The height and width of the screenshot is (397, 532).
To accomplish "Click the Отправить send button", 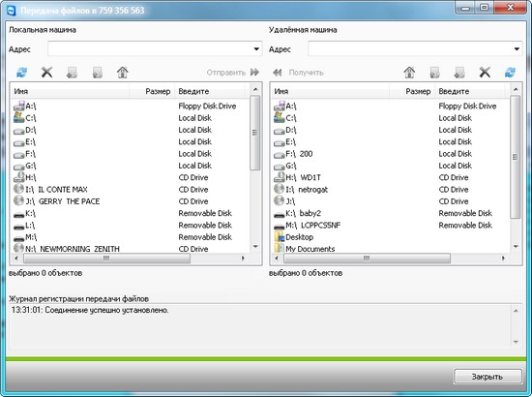I will (x=233, y=73).
